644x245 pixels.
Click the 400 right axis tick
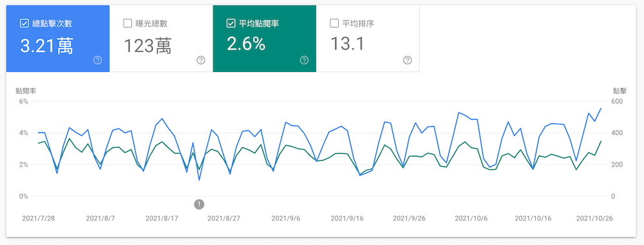click(x=618, y=133)
